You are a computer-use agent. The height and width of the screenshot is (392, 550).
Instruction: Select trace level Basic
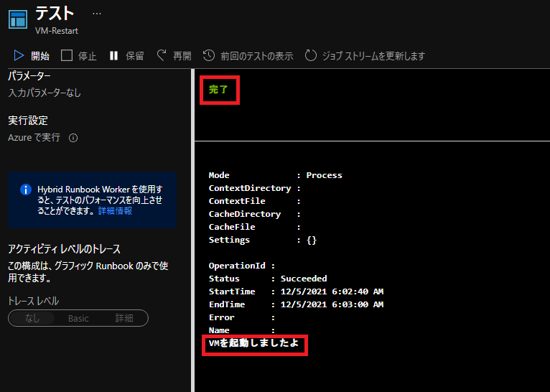pos(78,318)
